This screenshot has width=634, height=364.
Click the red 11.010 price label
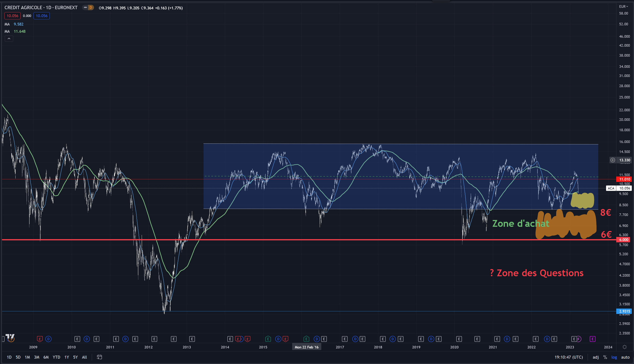(624, 179)
